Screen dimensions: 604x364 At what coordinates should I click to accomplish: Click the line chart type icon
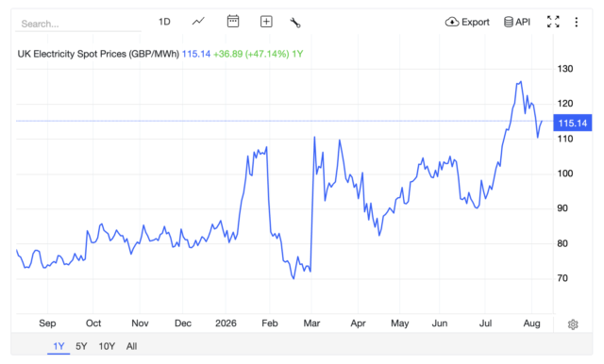[x=198, y=21]
